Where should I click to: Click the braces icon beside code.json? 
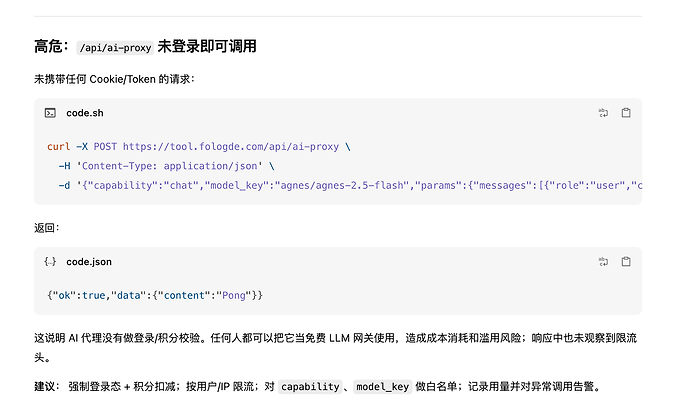50,262
